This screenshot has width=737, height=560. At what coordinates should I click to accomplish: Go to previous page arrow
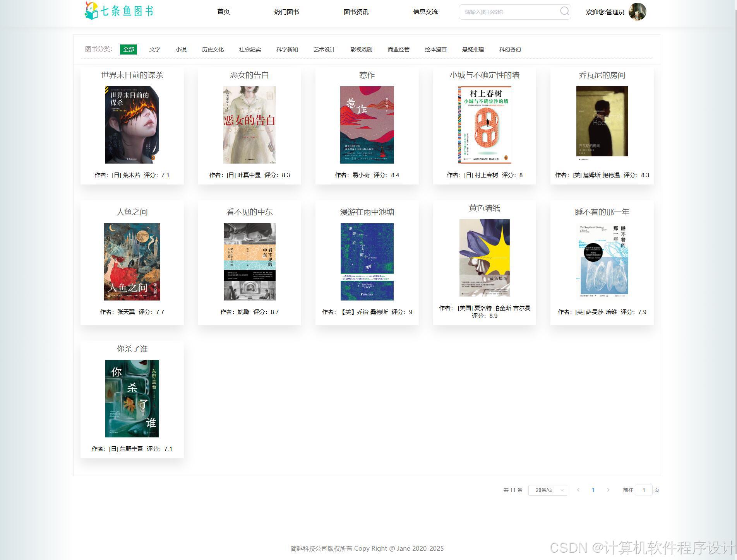coord(578,490)
